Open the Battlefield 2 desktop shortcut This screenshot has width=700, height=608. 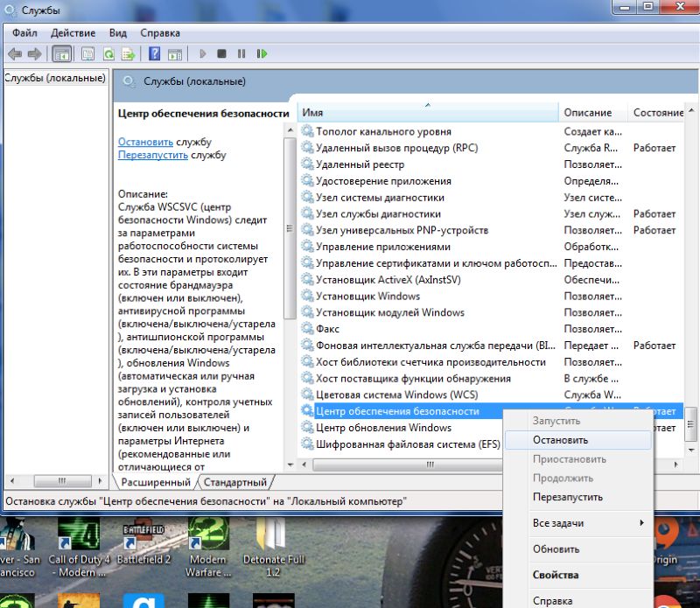143,535
